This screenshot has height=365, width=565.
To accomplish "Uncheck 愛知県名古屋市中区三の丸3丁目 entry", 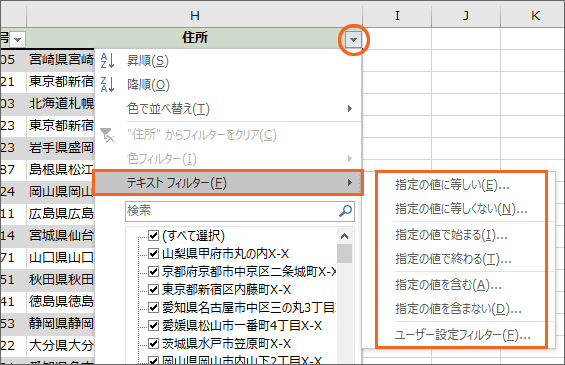I will pyautogui.click(x=154, y=307).
